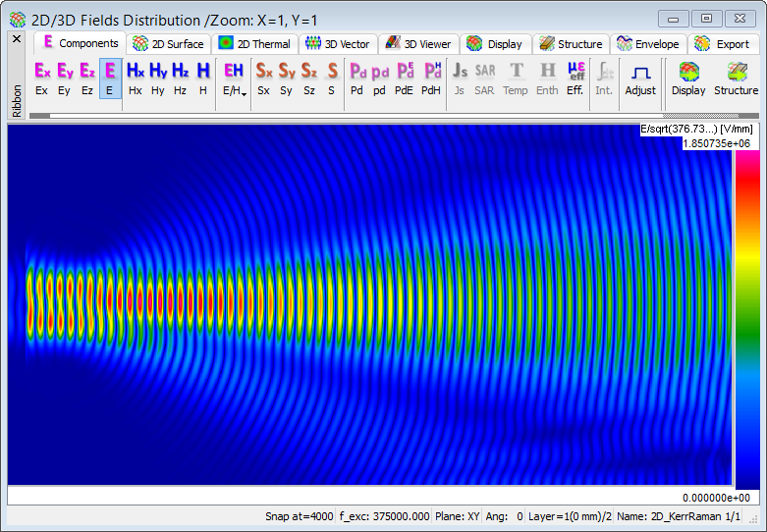
Task: Open the Adjust pulse tool
Action: coord(640,78)
